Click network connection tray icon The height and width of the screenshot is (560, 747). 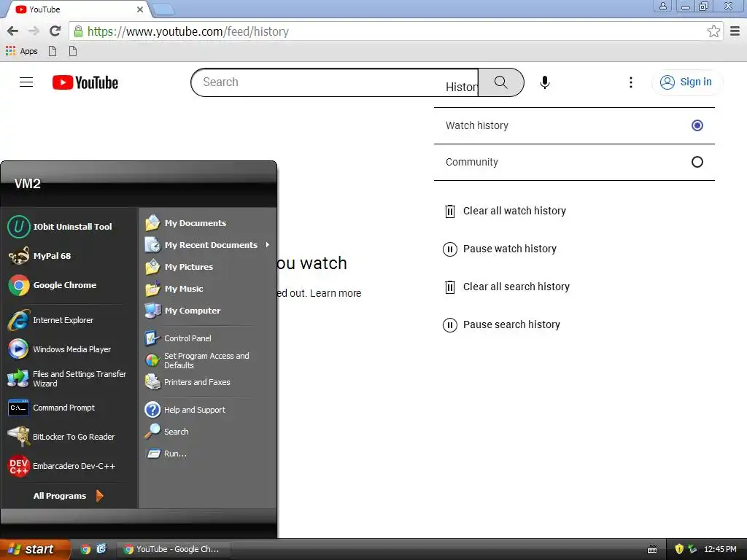point(692,550)
